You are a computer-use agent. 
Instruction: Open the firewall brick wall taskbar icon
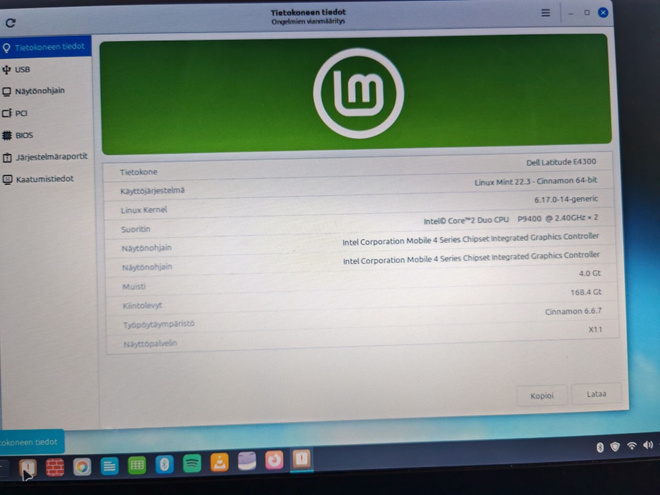click(55, 467)
